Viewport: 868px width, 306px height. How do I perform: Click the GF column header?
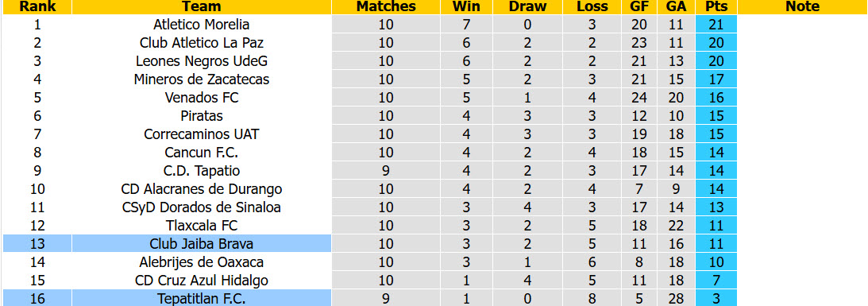coord(638,6)
